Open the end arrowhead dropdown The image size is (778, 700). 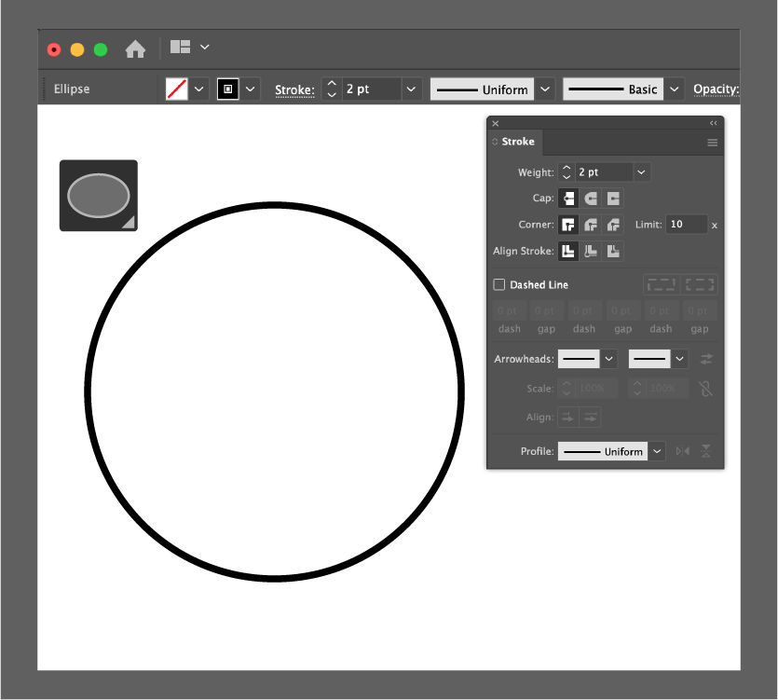(x=680, y=359)
